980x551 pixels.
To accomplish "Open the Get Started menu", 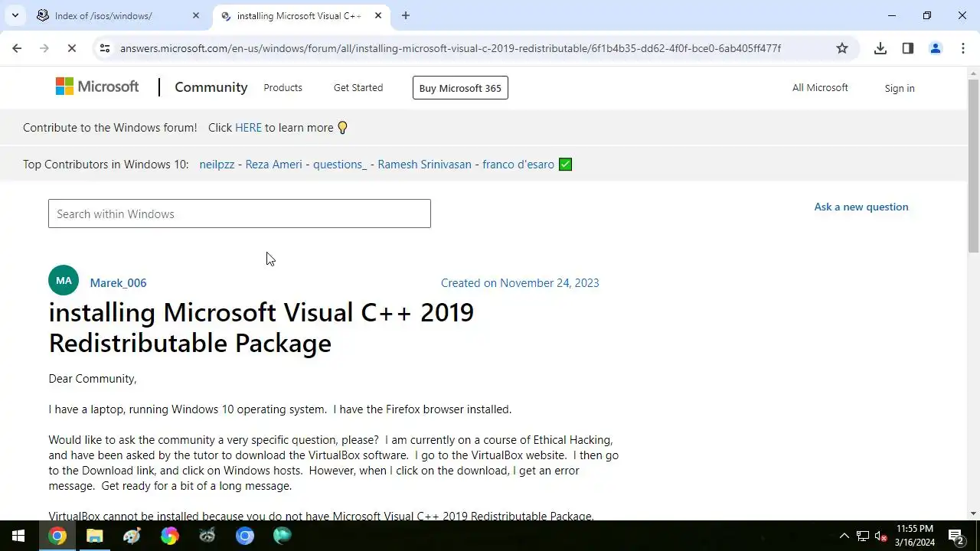I will coord(358,87).
